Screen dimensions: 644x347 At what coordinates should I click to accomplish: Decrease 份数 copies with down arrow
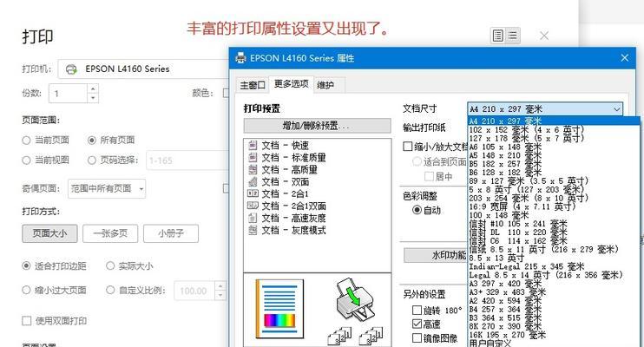93,98
